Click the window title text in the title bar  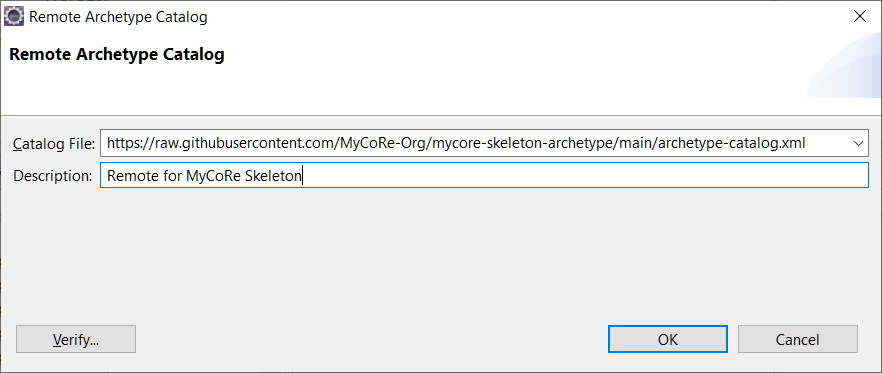[118, 17]
